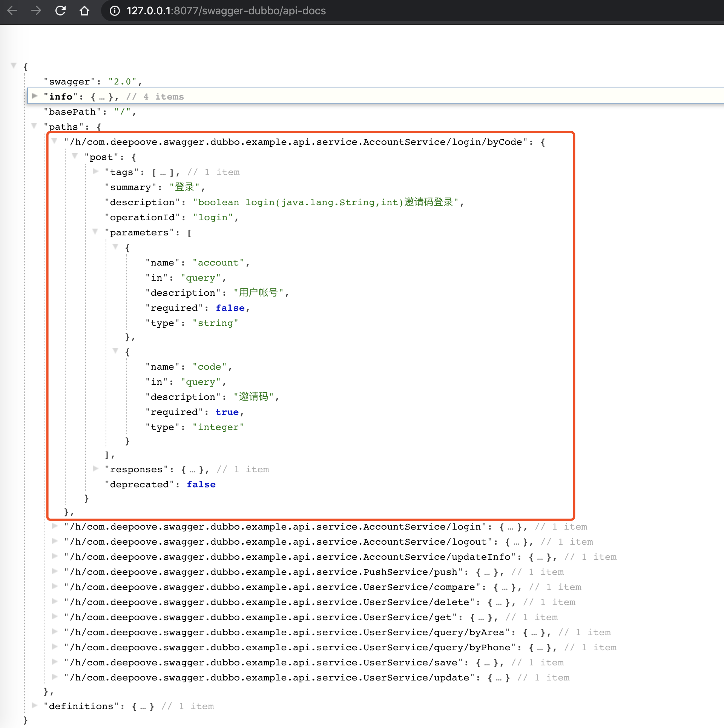Expand the "responses" object
This screenshot has width=724, height=728.
95,469
